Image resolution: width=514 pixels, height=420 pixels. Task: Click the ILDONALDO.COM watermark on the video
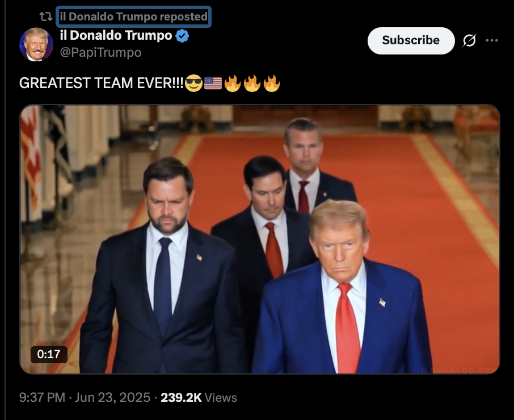click(459, 370)
